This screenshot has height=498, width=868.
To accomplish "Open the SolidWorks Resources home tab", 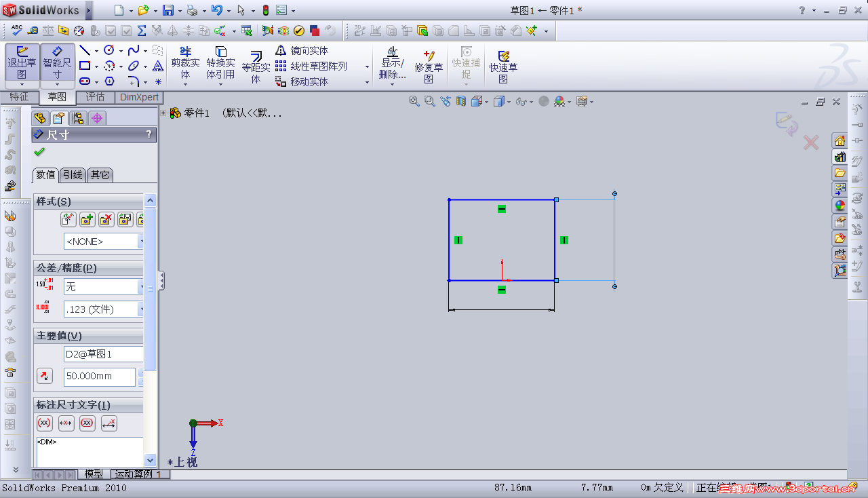I will [x=840, y=140].
